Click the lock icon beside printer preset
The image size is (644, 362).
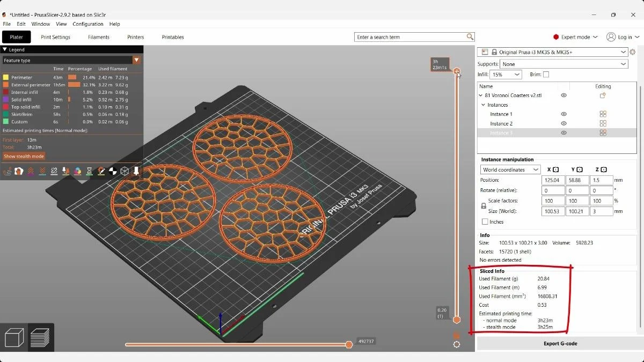(494, 52)
